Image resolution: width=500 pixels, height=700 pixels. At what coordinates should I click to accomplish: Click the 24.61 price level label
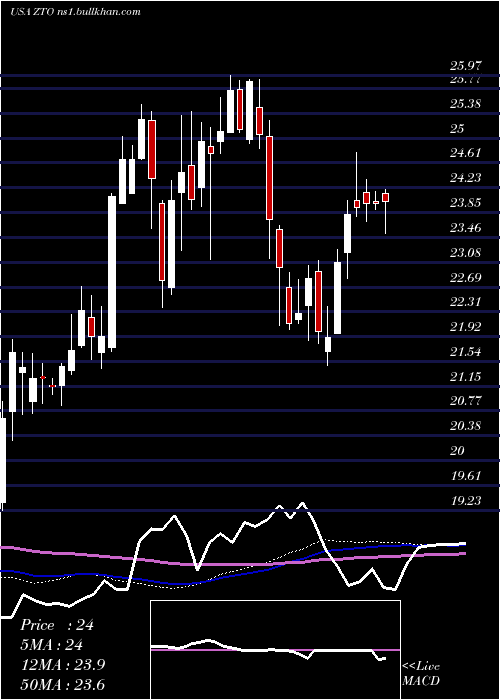[x=466, y=153]
